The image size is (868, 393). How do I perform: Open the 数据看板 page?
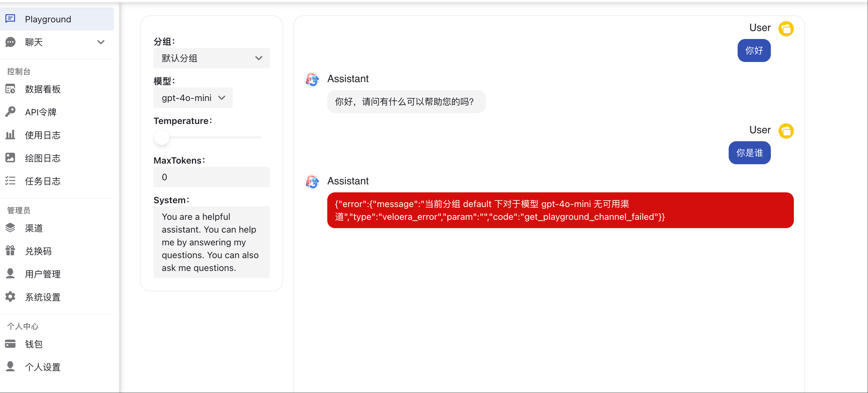[x=57, y=89]
